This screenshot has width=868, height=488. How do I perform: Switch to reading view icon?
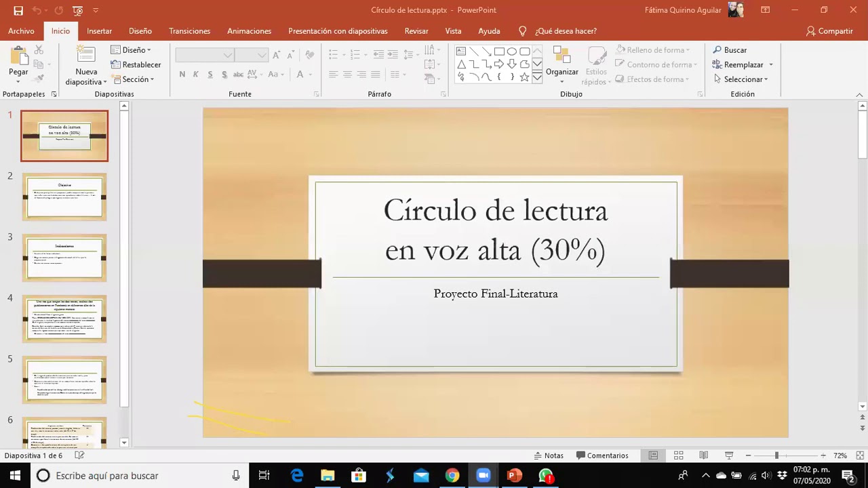704,455
